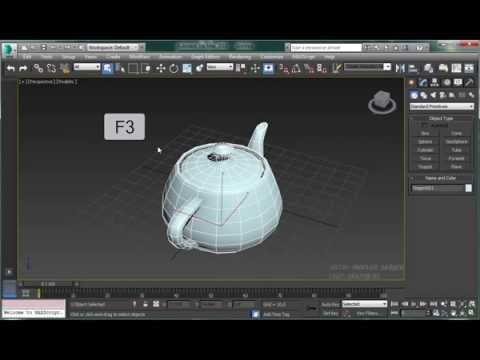Click Edit Named Selection Sets icon
Viewport: 480px width, 360px height.
coord(337,68)
